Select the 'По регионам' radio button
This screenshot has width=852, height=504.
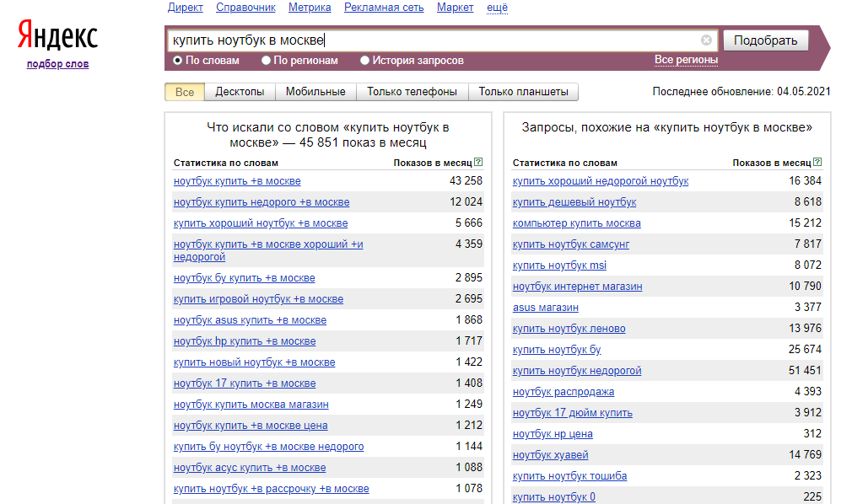point(266,61)
